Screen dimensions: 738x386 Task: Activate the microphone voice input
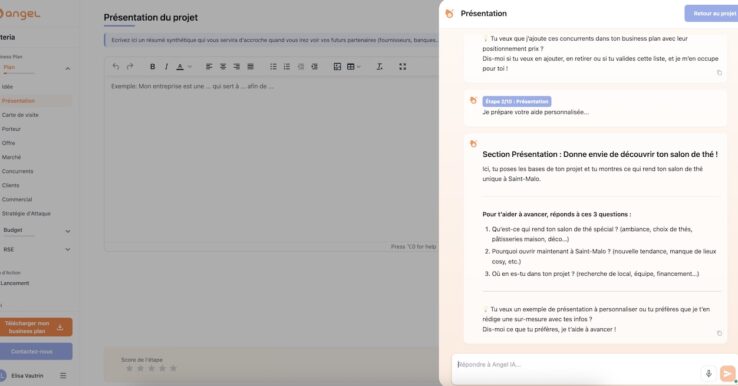[x=708, y=374]
